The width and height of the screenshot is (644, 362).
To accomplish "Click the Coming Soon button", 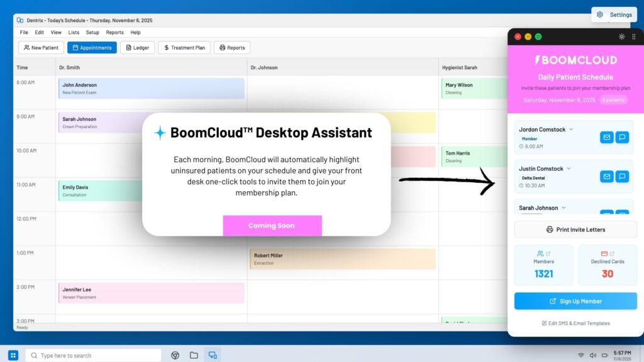I will (272, 226).
